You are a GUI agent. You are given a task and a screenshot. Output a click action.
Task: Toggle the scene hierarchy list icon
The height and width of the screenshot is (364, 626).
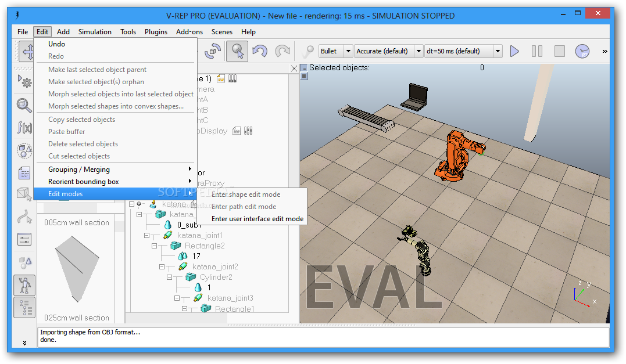[x=24, y=308]
